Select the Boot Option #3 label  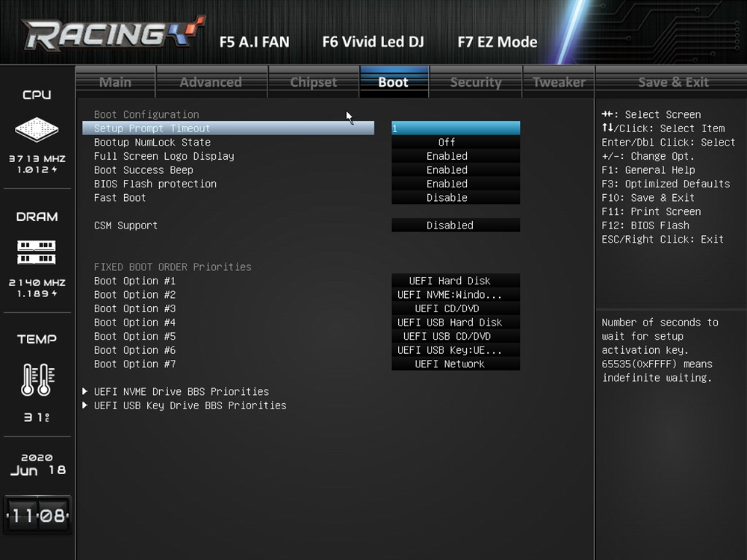[134, 308]
